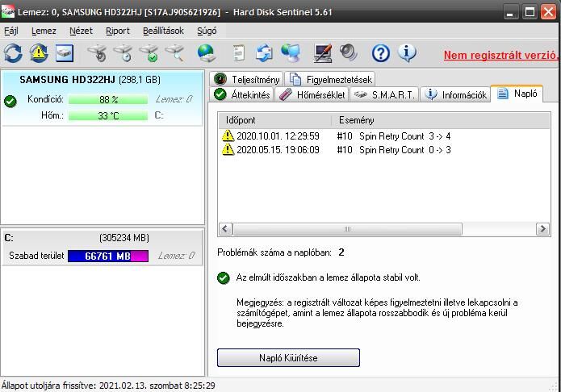Click the refresh with yellow warning icon
This screenshot has height=392, width=561.
pyautogui.click(x=39, y=53)
